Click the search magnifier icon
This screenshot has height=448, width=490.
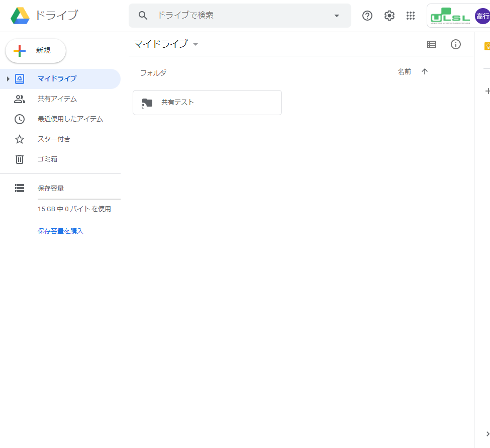click(143, 15)
